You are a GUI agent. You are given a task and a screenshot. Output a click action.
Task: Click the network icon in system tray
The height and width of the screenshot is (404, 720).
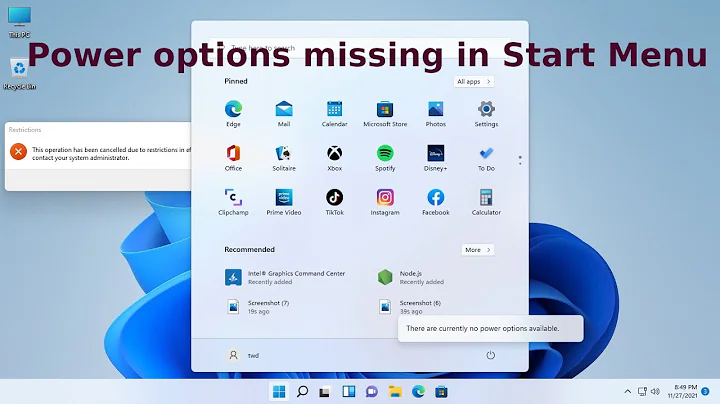pyautogui.click(x=642, y=392)
